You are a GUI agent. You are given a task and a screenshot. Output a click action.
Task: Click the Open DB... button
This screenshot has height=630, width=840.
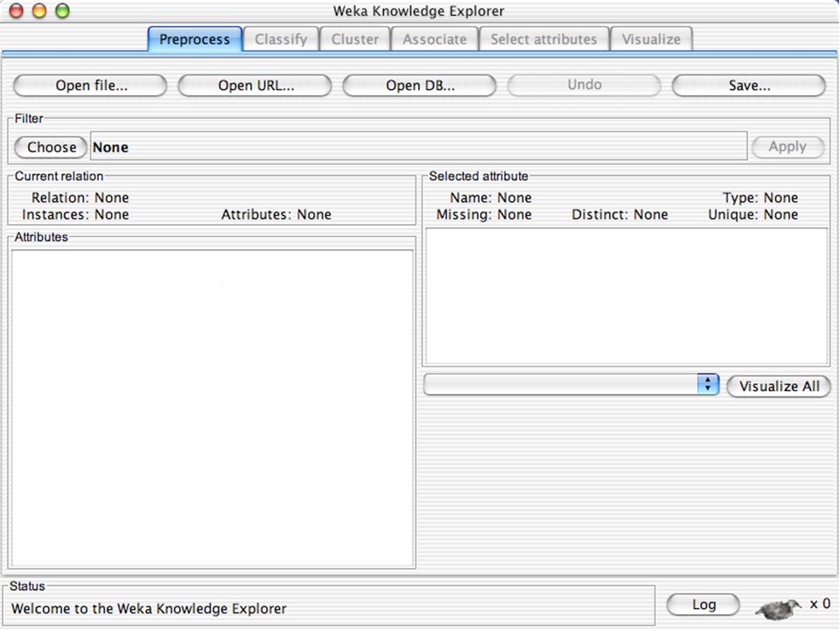pyautogui.click(x=420, y=86)
